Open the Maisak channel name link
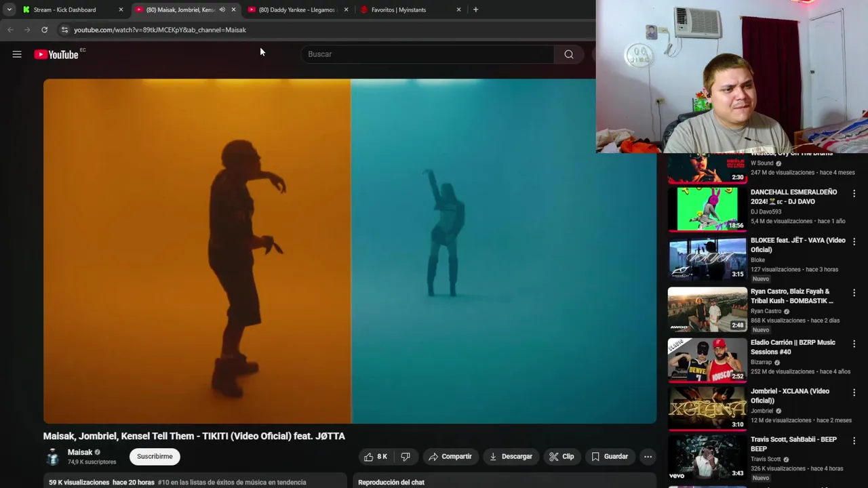Image resolution: width=868 pixels, height=488 pixels. (80, 452)
